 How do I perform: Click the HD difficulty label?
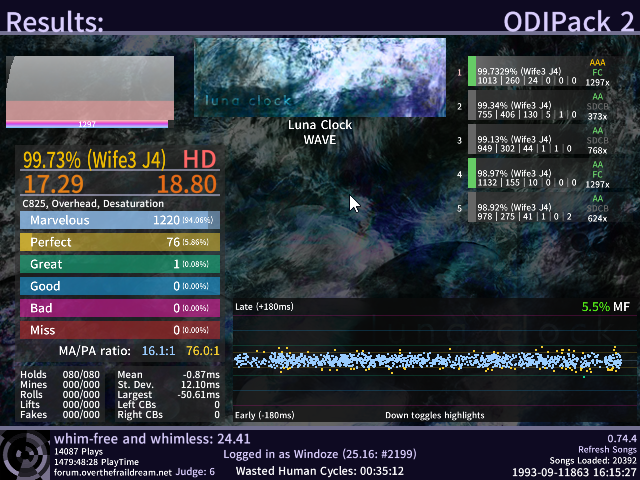[x=199, y=160]
